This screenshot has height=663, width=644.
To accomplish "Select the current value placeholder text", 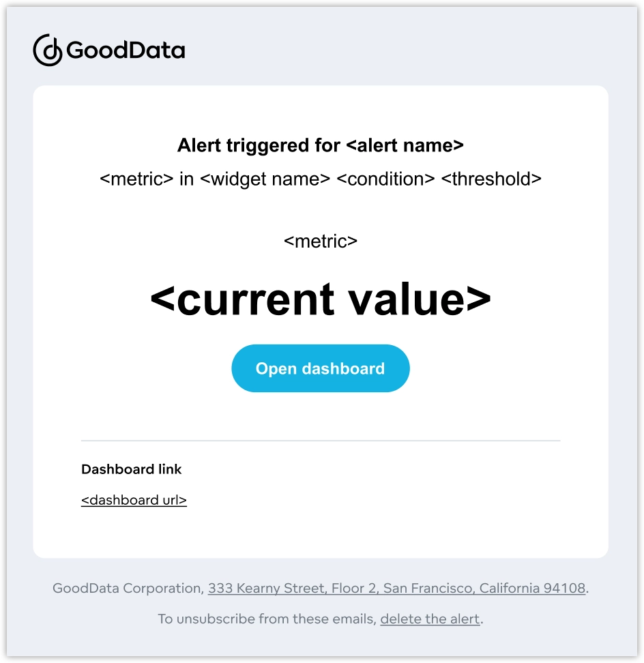I will click(321, 298).
